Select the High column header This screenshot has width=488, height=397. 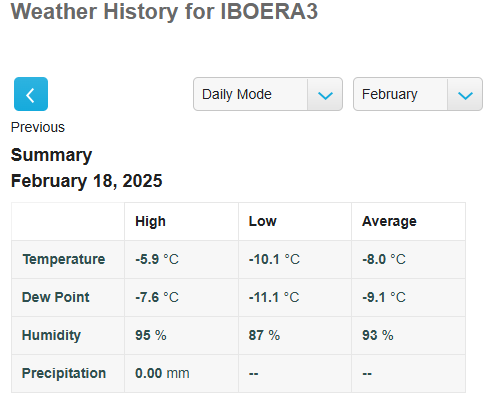[x=150, y=221]
